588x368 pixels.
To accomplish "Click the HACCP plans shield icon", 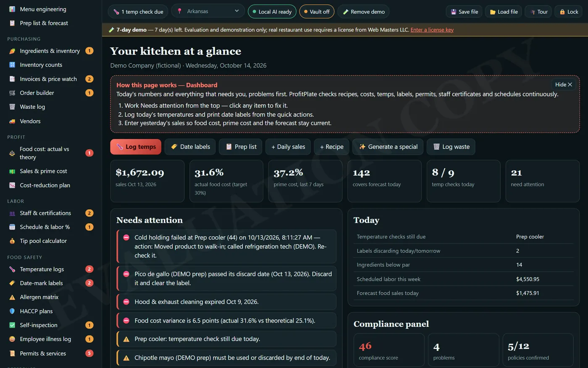I will coord(12,311).
